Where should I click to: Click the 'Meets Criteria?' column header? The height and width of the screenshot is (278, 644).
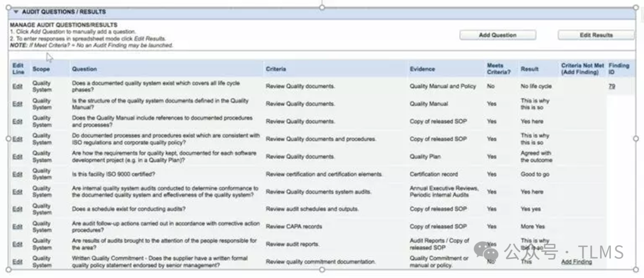(x=499, y=69)
